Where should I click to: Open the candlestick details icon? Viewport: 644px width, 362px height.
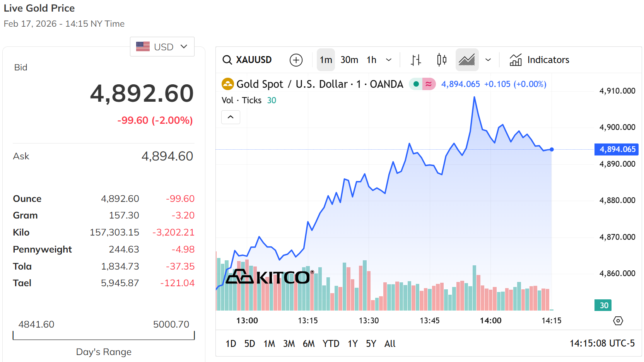click(441, 60)
